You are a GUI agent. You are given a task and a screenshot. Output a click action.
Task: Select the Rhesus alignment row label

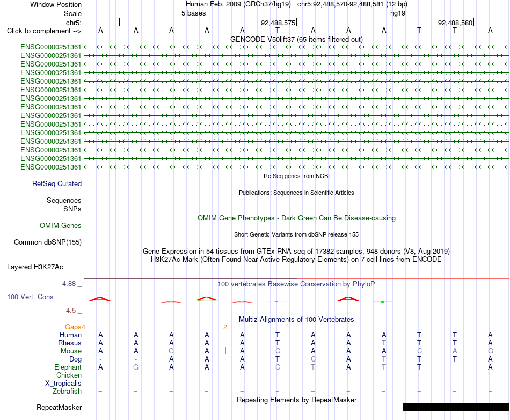click(x=70, y=343)
